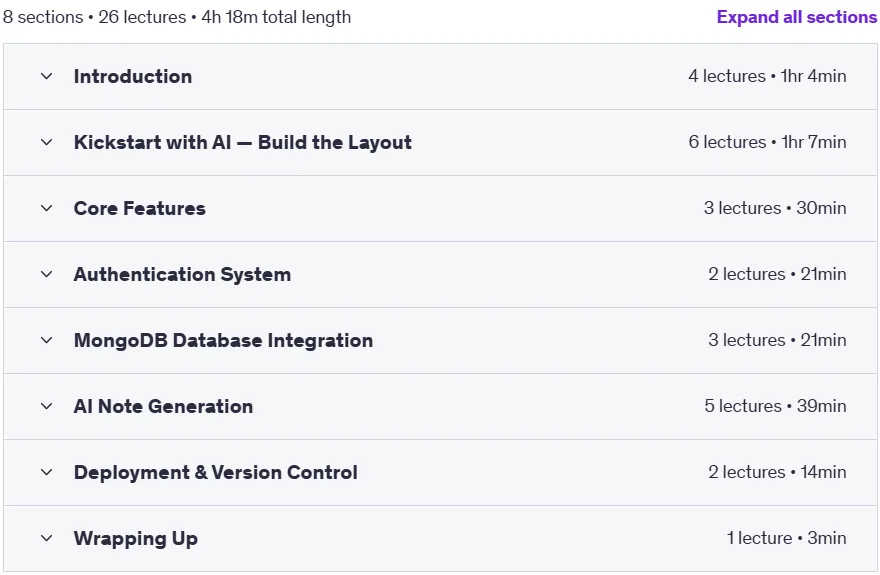Select the Core Features heading
The image size is (880, 575).
(x=140, y=208)
